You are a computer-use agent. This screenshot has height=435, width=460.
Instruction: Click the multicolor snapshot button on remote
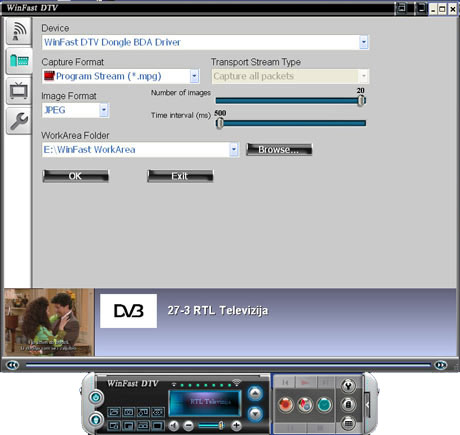(x=305, y=405)
